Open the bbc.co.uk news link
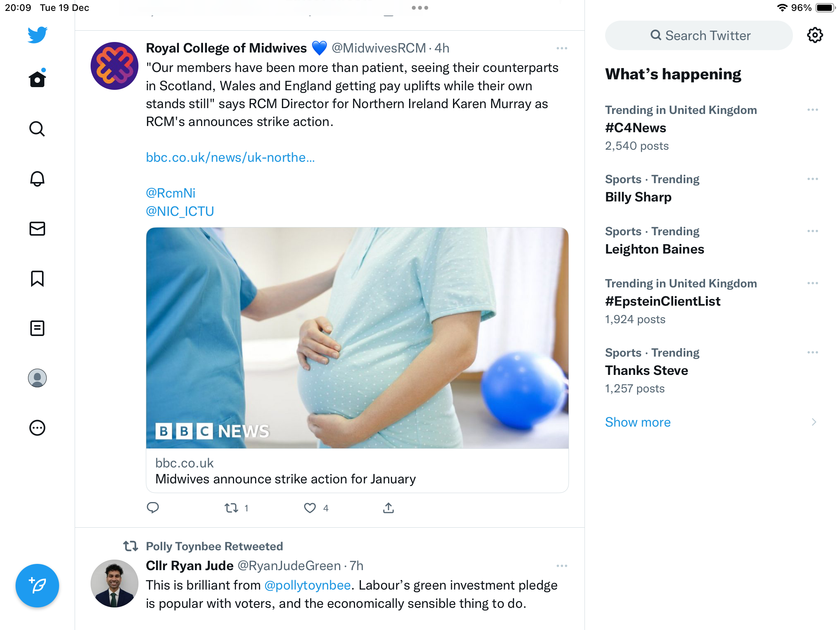The width and height of the screenshot is (840, 630). pos(230,157)
